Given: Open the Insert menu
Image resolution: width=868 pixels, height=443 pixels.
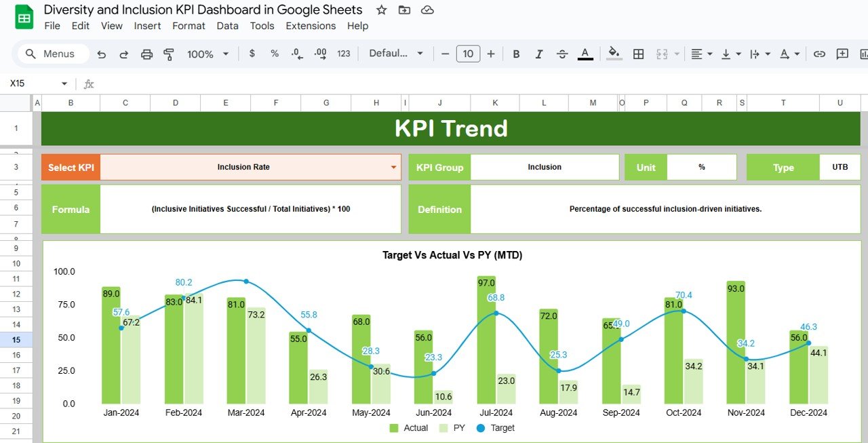Looking at the screenshot, I should tap(147, 26).
